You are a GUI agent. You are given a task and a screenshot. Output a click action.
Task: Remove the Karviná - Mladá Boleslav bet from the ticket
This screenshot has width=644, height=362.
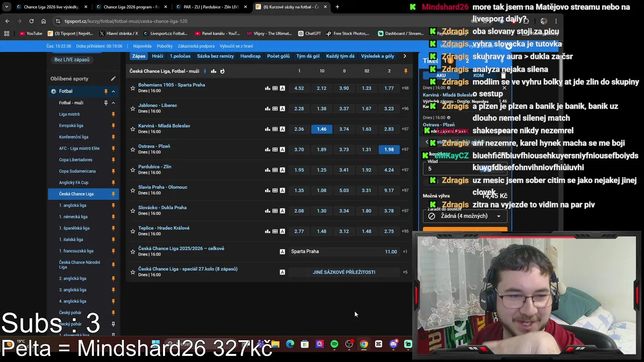point(504,88)
